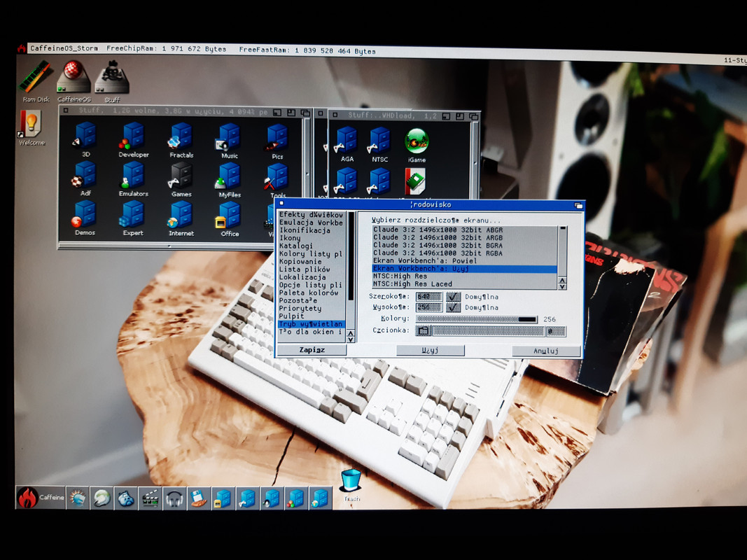Choose Claude 3:2 1496x1000 32bit ABGR mode
Viewport: 747px width, 560px height.
click(x=464, y=230)
